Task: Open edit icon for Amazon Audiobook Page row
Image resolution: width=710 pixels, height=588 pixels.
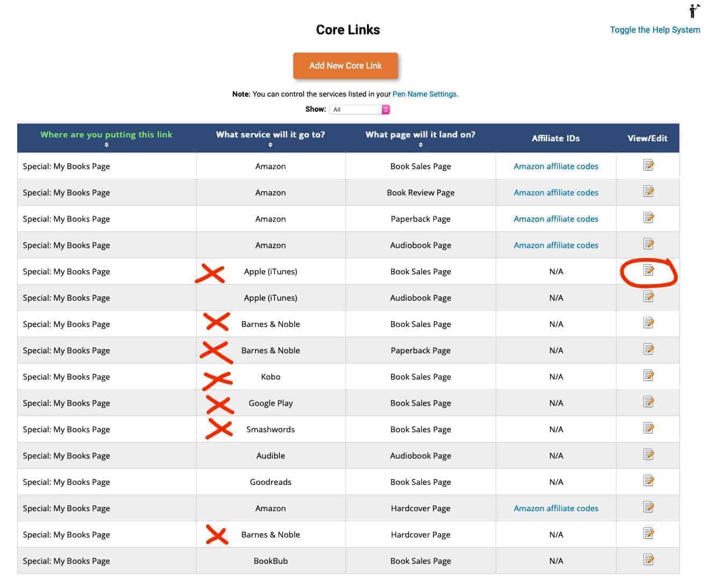Action: [648, 244]
